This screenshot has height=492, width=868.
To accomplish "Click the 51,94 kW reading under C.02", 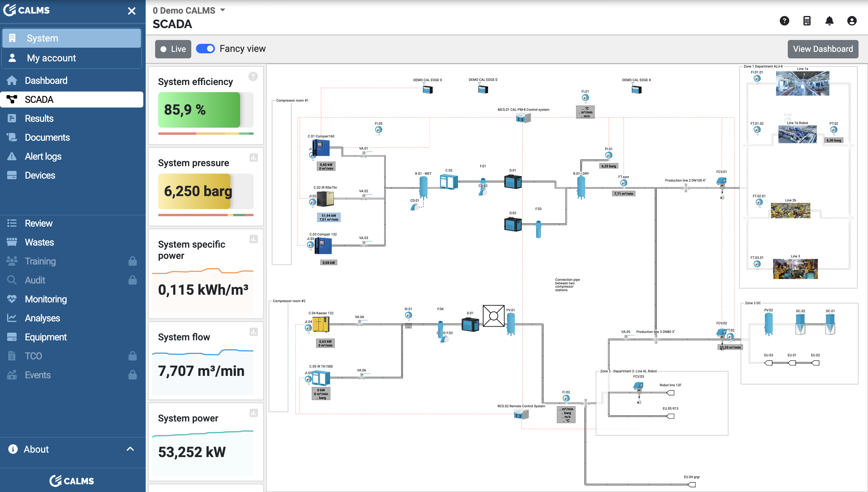I will tap(329, 217).
